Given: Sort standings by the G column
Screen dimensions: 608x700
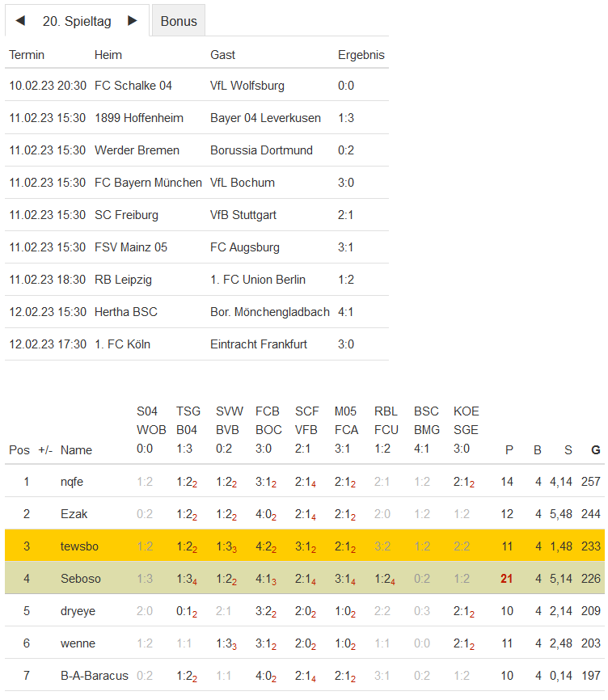Looking at the screenshot, I should click(x=596, y=450).
